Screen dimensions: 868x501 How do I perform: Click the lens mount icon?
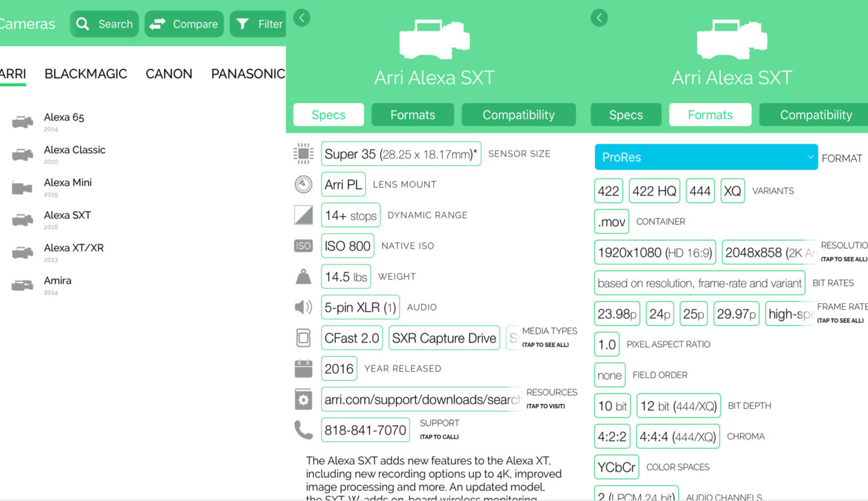303,184
